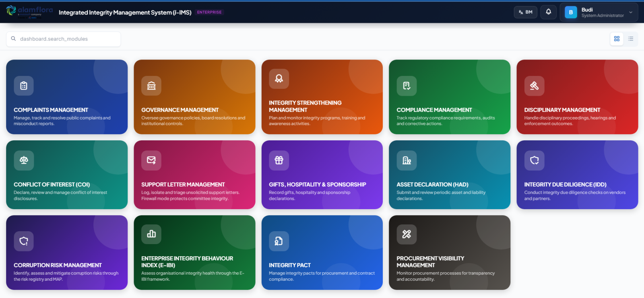
Task: Click 'Identify, assess and mitigate corruption risks' text
Action: [x=66, y=276]
